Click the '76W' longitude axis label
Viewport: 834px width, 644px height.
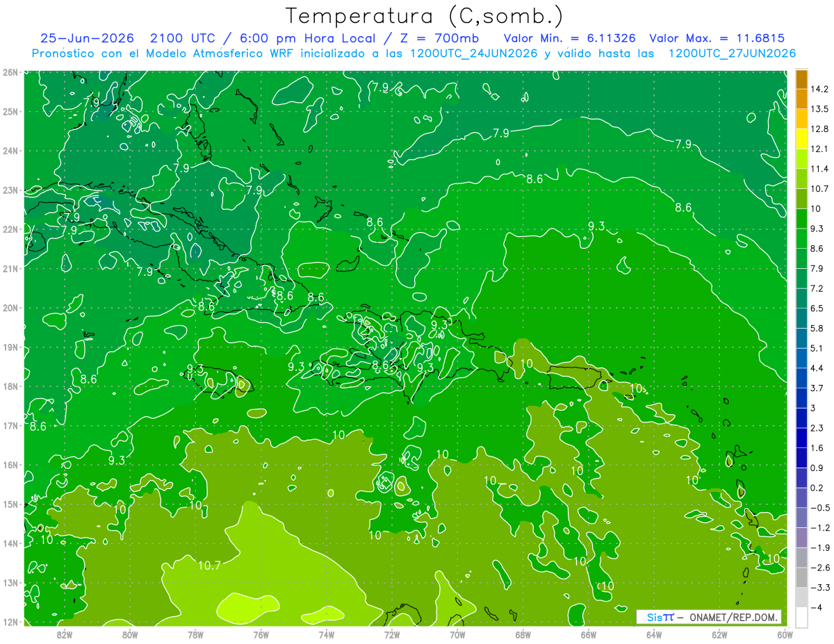point(261,634)
